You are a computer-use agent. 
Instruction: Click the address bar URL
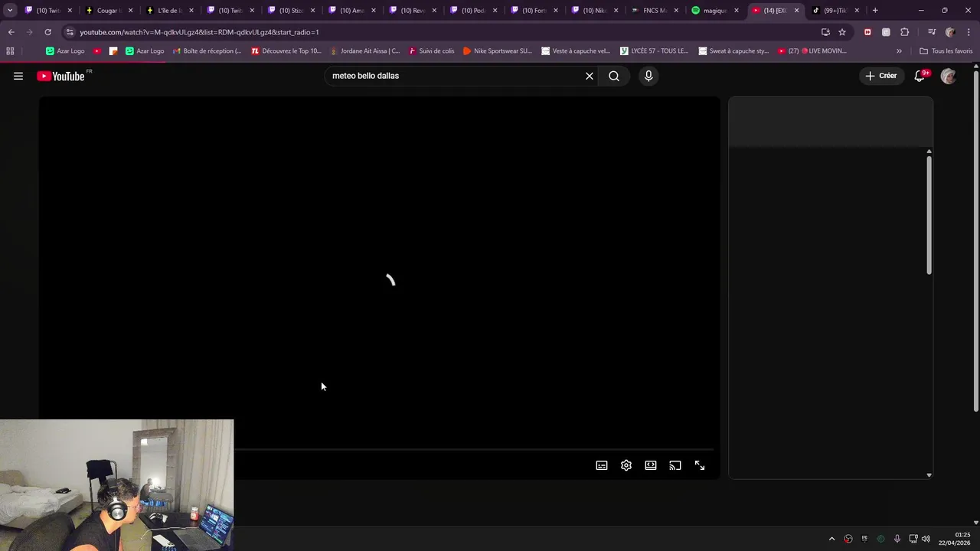coord(199,32)
